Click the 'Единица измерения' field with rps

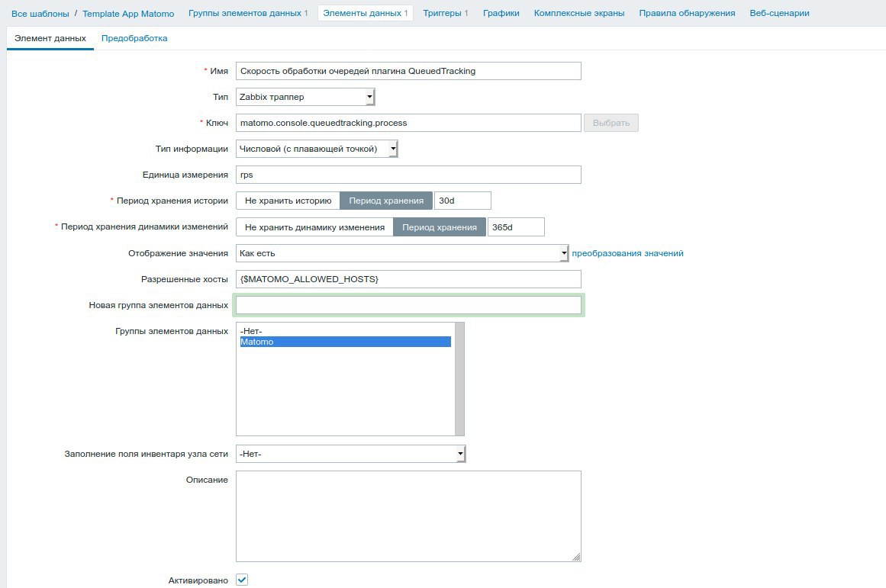click(x=408, y=175)
